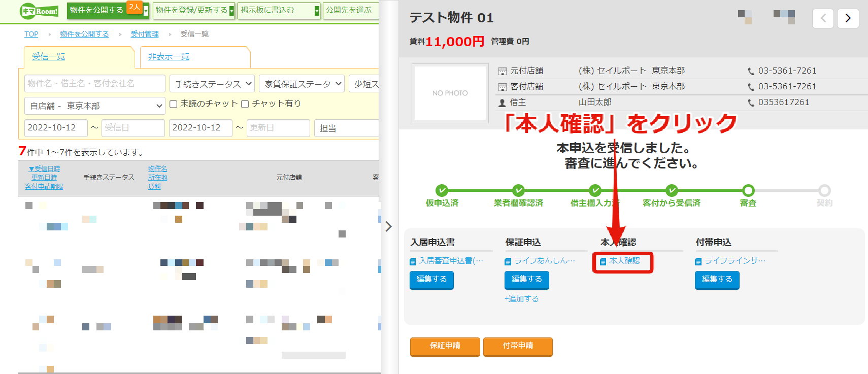Click the キマRoom! logo
This screenshot has height=374, width=868.
39,11
